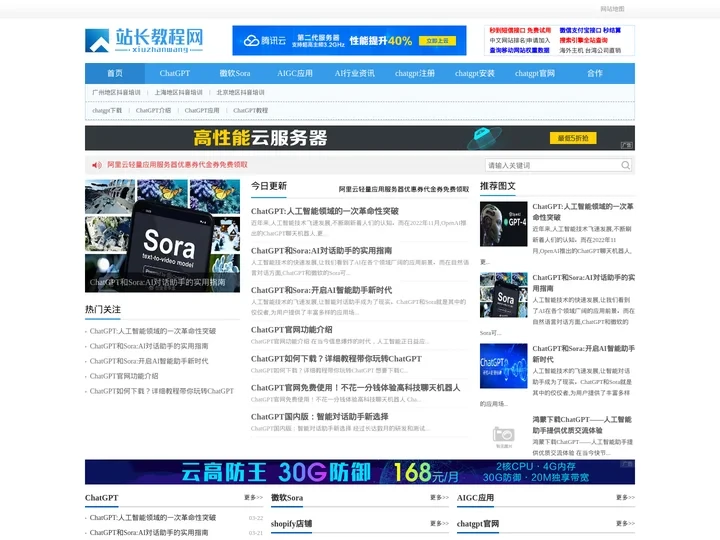Click the 搜索引擎全站查询 ad link

584,40
